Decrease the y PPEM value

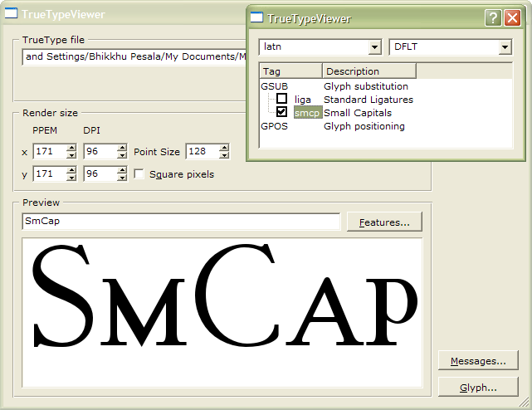click(71, 178)
